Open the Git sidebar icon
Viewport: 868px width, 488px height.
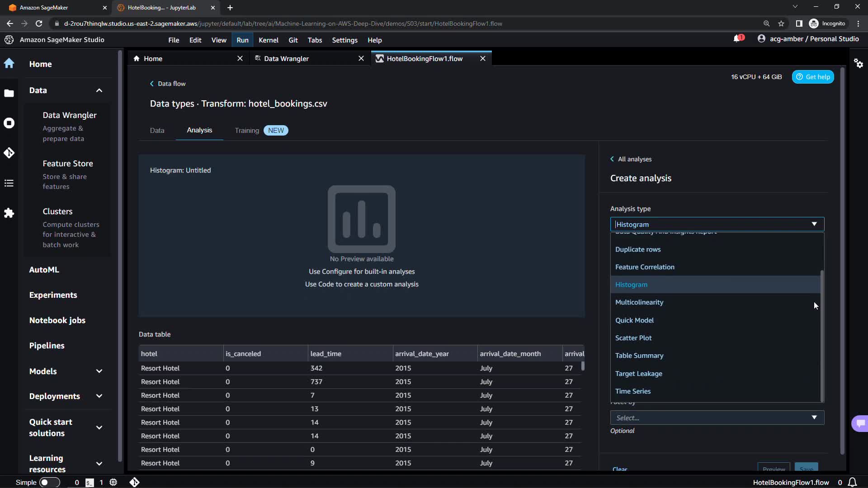9,153
